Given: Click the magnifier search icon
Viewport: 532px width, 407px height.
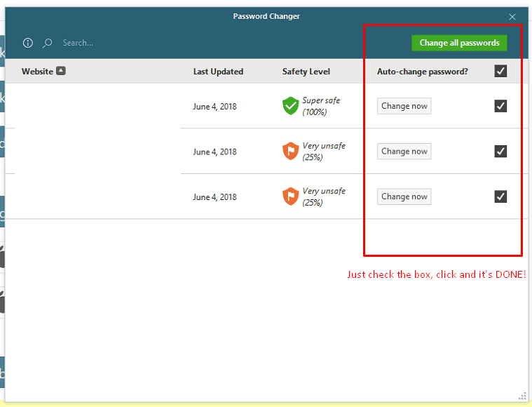Looking at the screenshot, I should click(47, 43).
